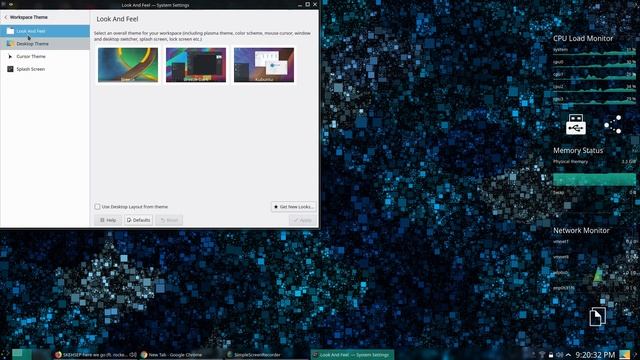Click the Apply button
The width and height of the screenshot is (640, 360).
click(302, 220)
